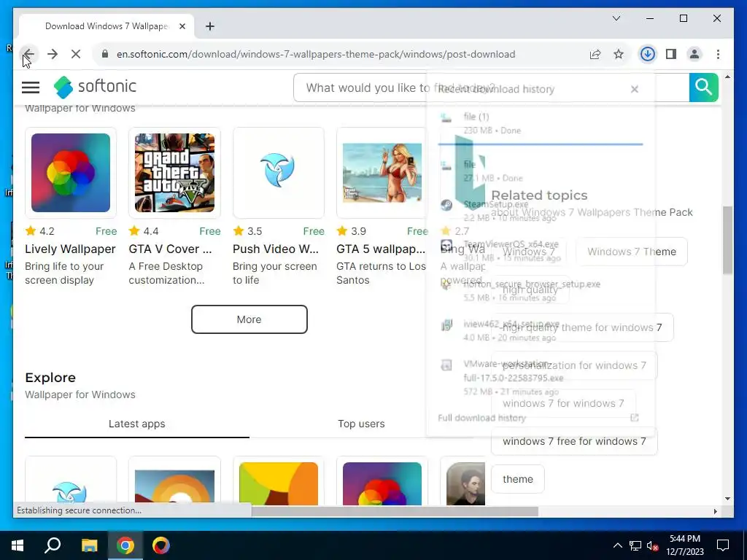Click the horizontal scroll-right arrow
Screen dimensions: 747x560
715,511
